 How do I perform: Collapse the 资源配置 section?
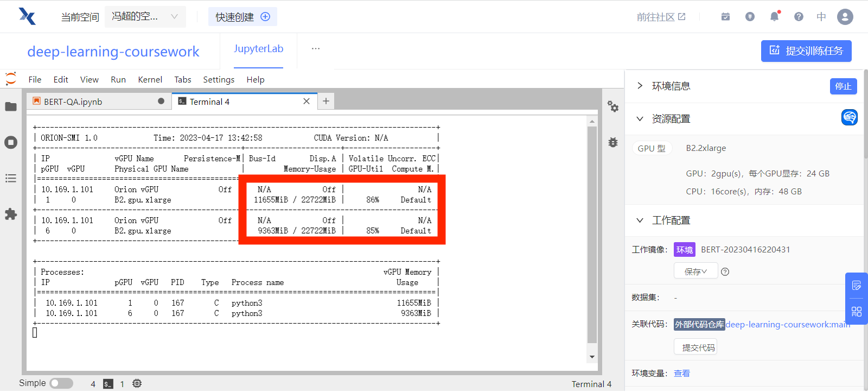(x=640, y=119)
